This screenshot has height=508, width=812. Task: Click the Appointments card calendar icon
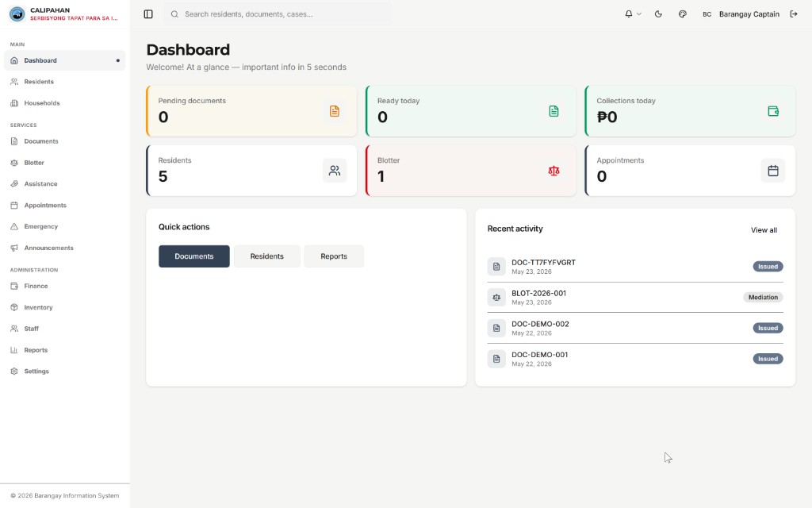coord(773,171)
